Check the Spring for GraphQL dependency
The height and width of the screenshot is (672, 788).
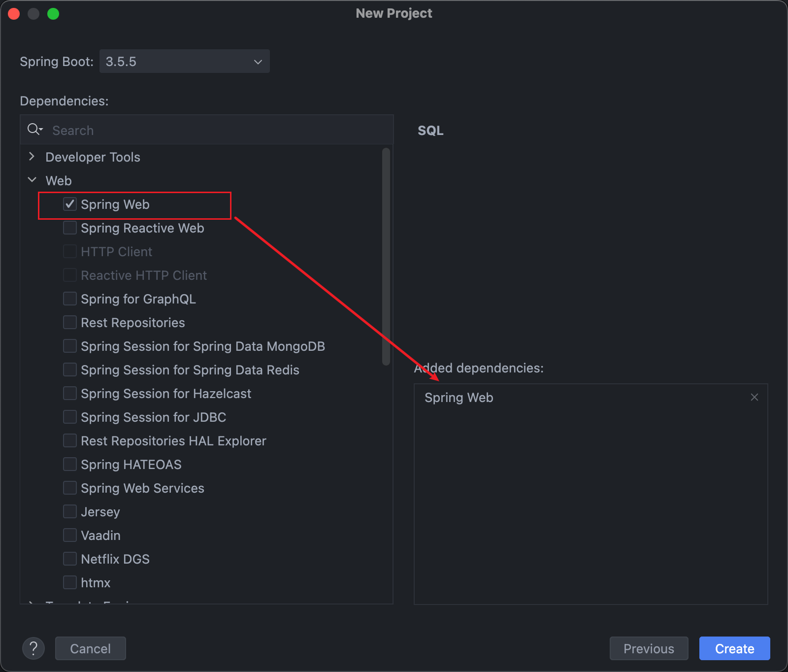click(70, 299)
